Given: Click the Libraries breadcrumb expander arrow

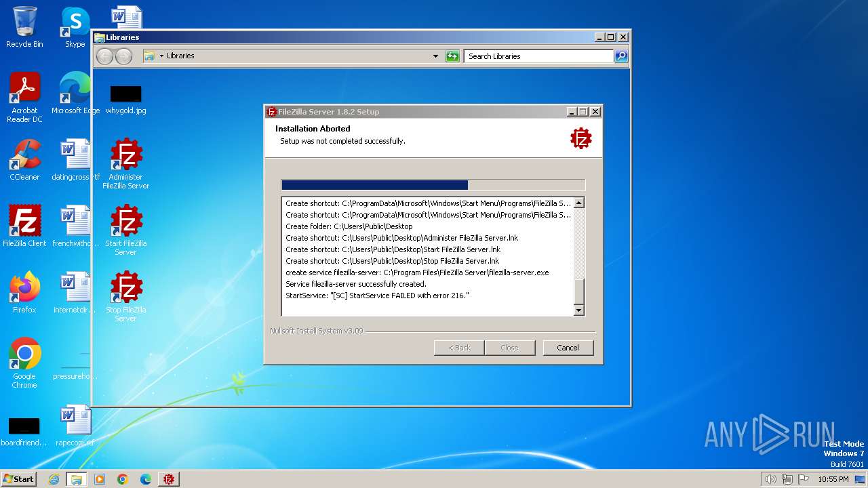Looking at the screenshot, I should tap(161, 56).
